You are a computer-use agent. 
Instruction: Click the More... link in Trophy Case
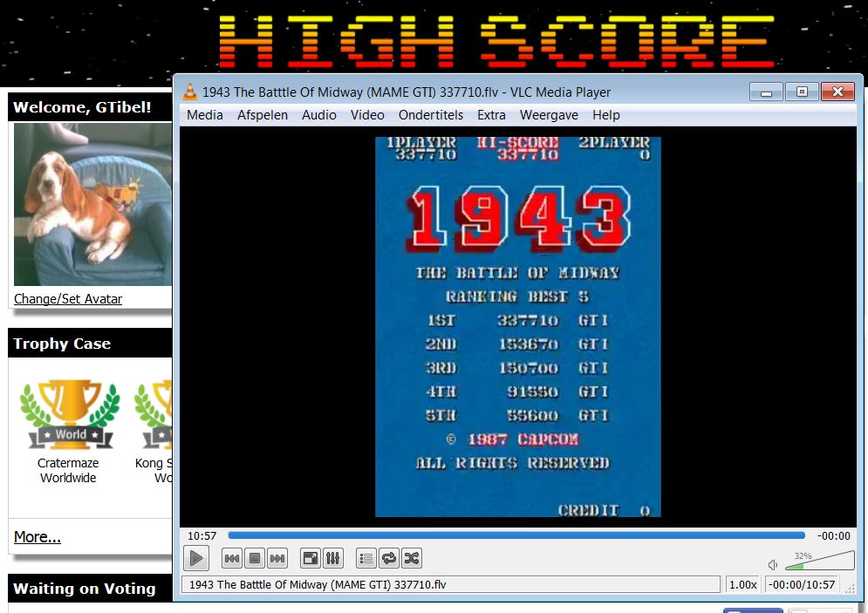38,537
